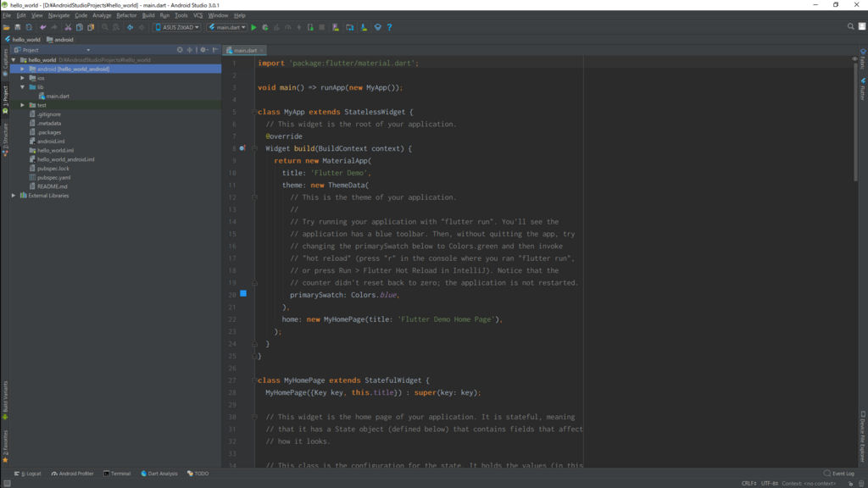The image size is (868, 488).
Task: Toggle file read-only lock in status bar
Action: 851,483
